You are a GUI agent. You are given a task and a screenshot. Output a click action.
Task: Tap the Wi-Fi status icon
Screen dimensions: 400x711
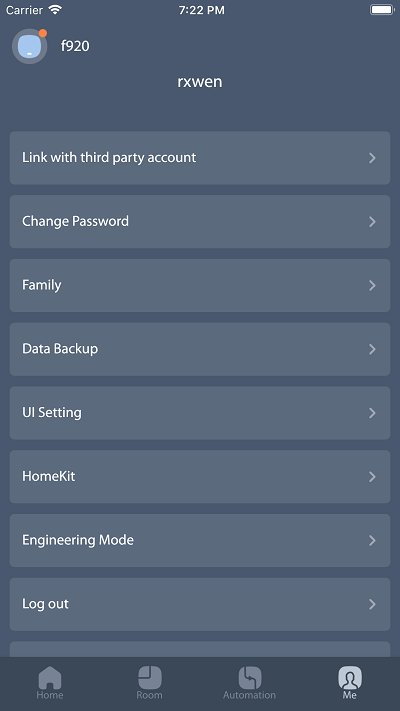click(55, 10)
